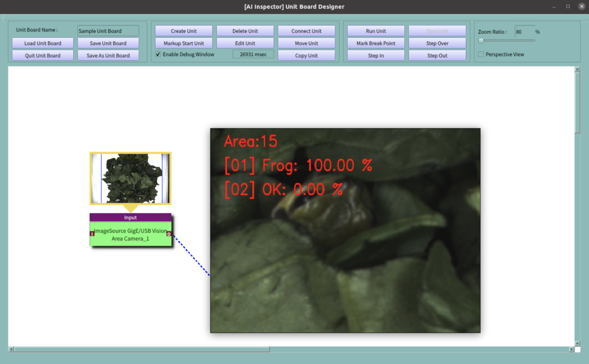The image size is (589, 364).
Task: Open Edit Unit
Action: 245,43
